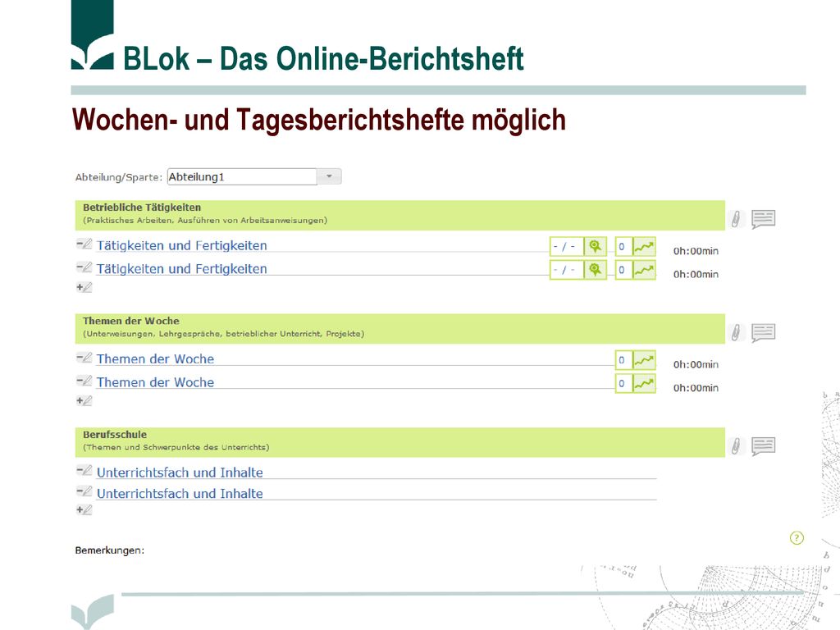Image resolution: width=840 pixels, height=630 pixels.
Task: Click the 0 value box in first Themen row
Action: pyautogui.click(x=623, y=360)
